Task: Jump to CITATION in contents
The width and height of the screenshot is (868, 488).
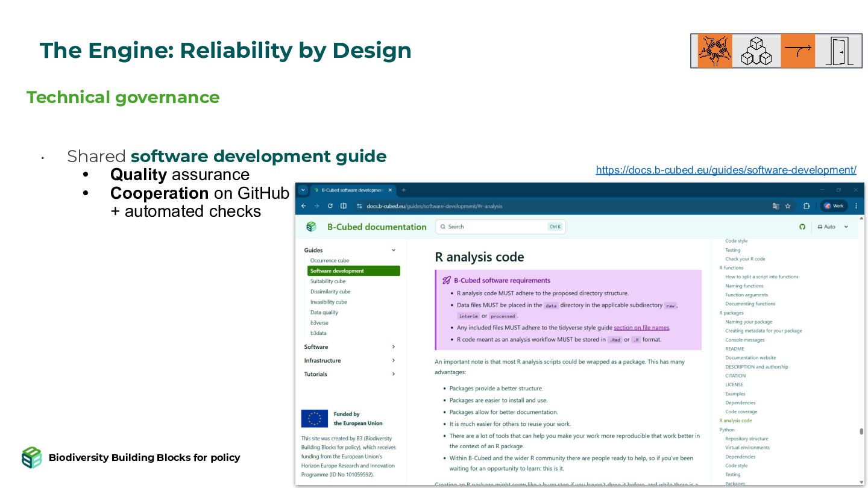Action: tap(735, 376)
